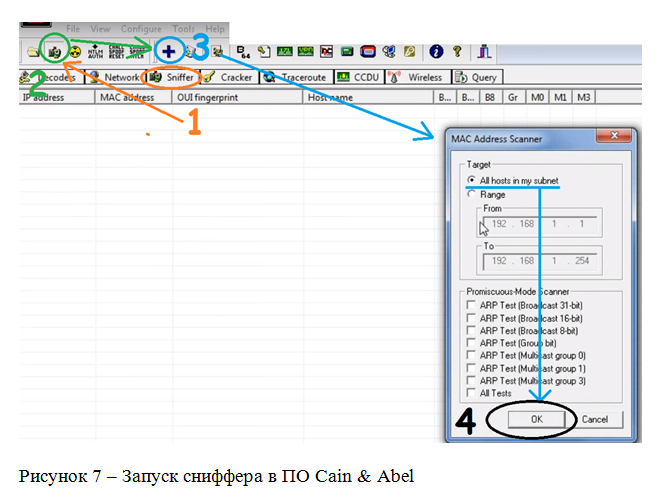Viewport: 668px width, 498px height.
Task: Click OK in MAC Address Scanner
Action: click(537, 420)
